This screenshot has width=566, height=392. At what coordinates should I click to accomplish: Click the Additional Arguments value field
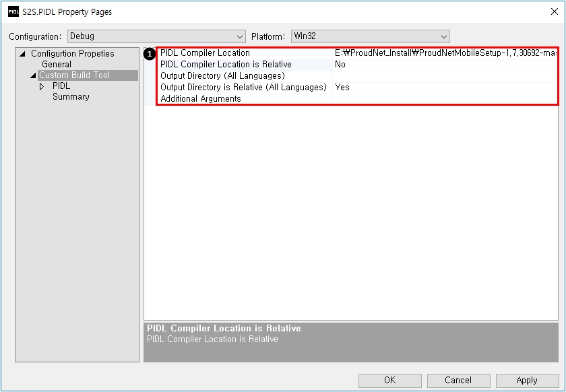tap(445, 99)
